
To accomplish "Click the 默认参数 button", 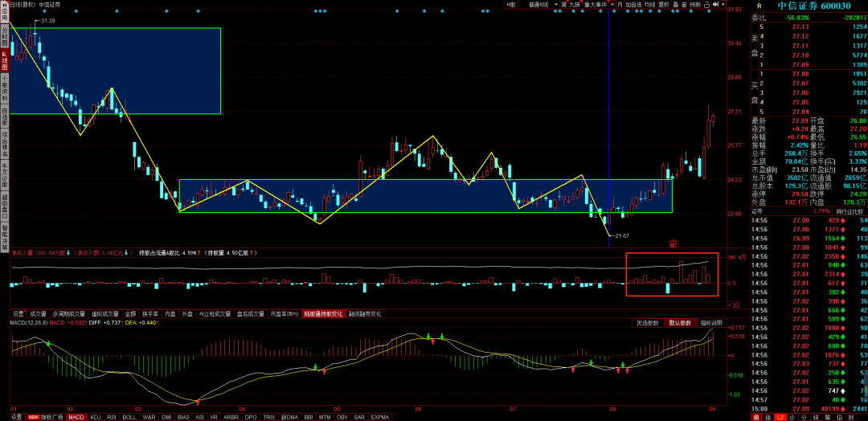I will click(679, 323).
